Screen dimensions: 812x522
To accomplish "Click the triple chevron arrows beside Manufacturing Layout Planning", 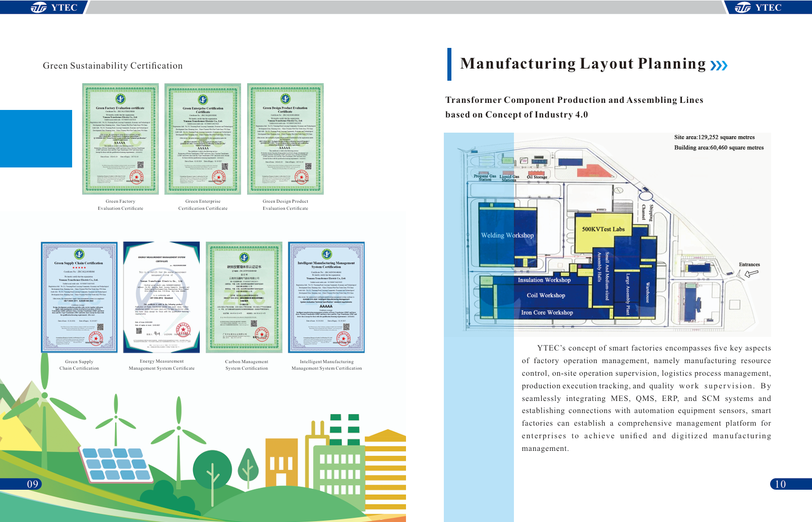I will tap(719, 66).
